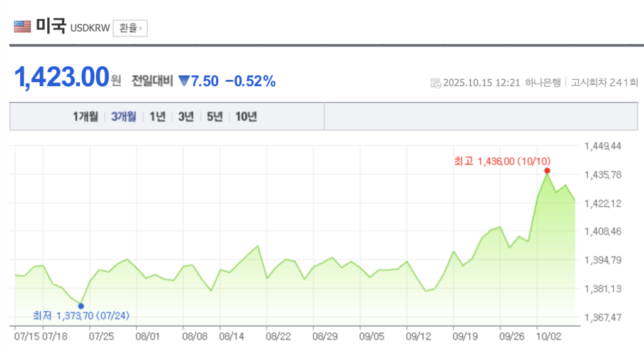Click the US flag icon
644x352 pixels.
pyautogui.click(x=22, y=26)
